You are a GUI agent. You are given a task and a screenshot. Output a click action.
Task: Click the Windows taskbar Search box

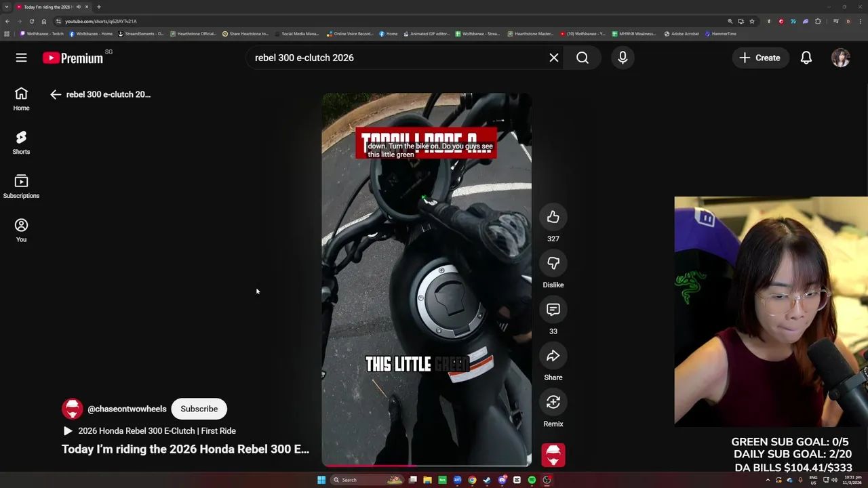[366, 480]
